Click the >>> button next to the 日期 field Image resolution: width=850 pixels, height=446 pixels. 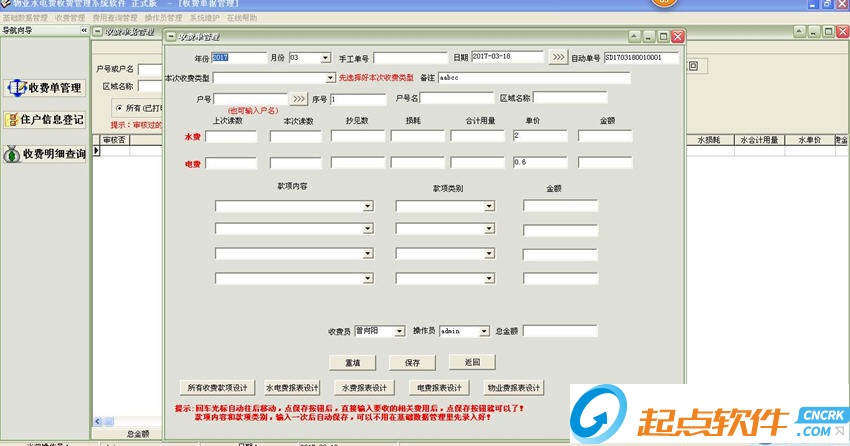pos(558,57)
